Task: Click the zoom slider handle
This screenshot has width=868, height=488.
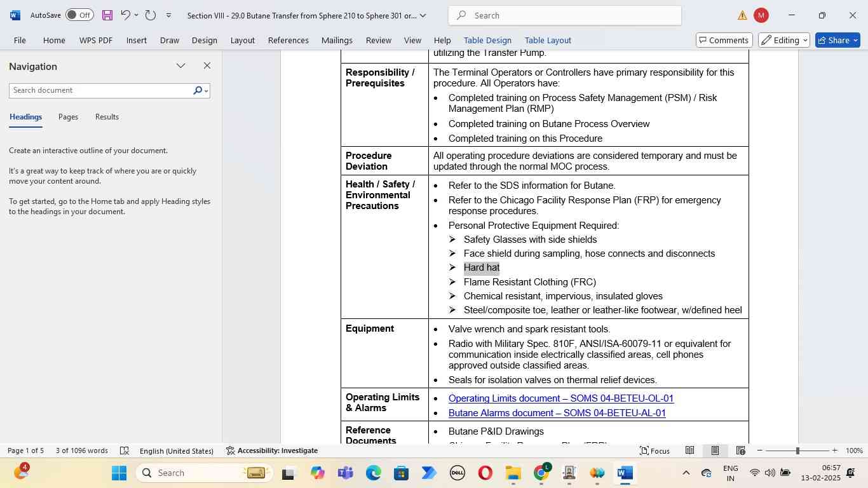Action: [x=797, y=451]
